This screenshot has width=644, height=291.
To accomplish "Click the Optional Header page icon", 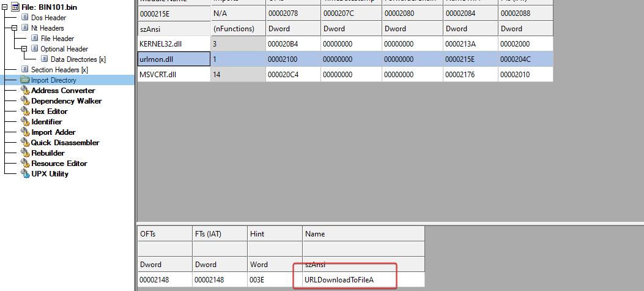I will tap(34, 49).
